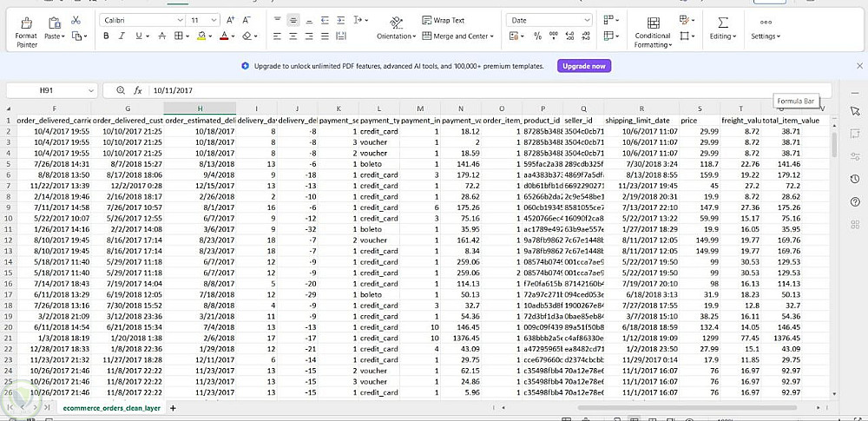Cut selection with the scissors icon
The width and height of the screenshot is (868, 421).
tap(76, 21)
